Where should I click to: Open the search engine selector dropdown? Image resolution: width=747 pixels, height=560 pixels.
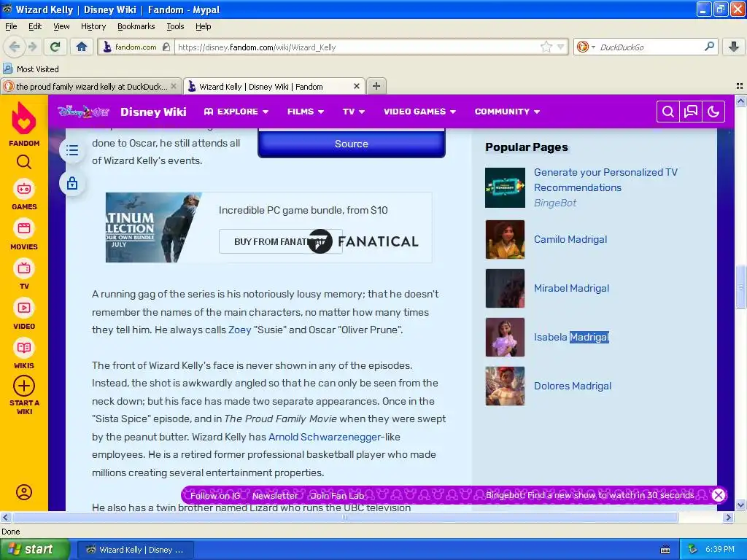click(586, 47)
